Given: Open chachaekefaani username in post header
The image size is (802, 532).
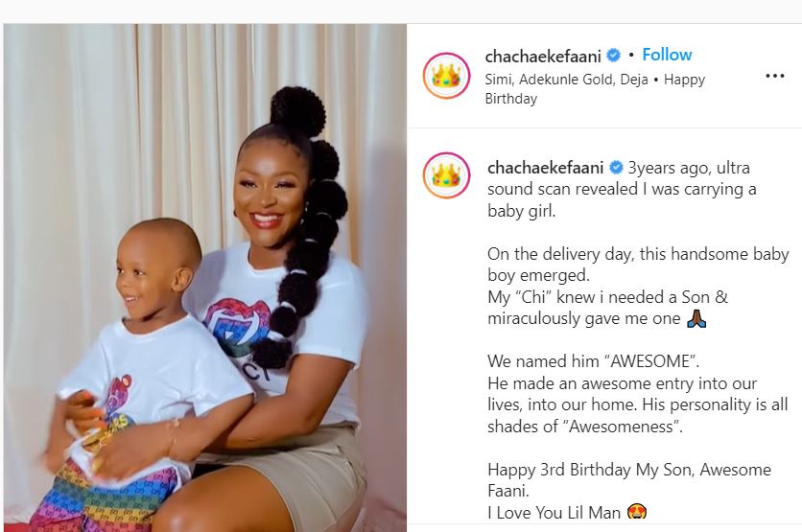Looking at the screenshot, I should tap(543, 56).
